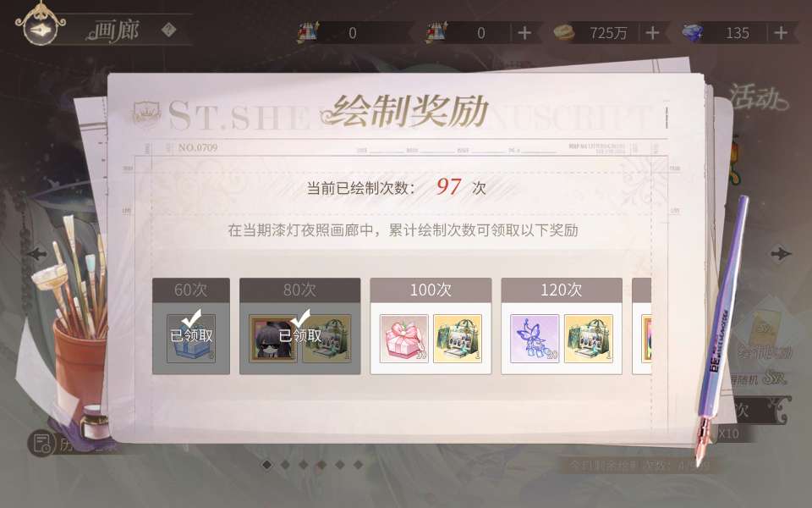Add diamonds next to 135 count
Screen dimensions: 812x508
tap(781, 33)
